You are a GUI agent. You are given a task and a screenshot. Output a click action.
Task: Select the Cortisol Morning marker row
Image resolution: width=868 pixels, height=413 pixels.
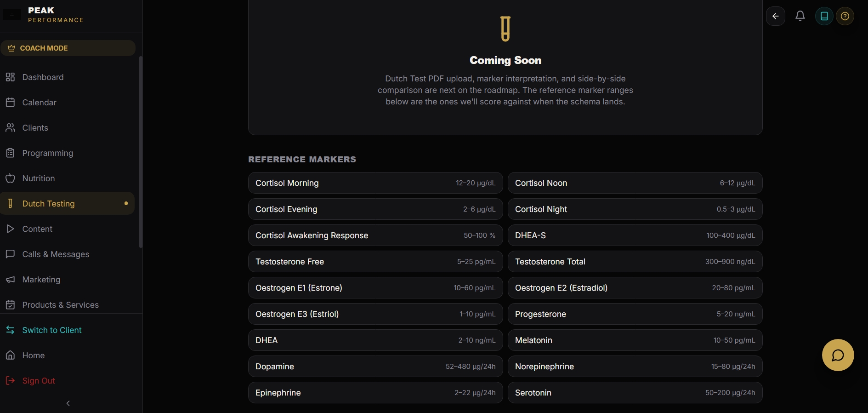click(x=375, y=183)
